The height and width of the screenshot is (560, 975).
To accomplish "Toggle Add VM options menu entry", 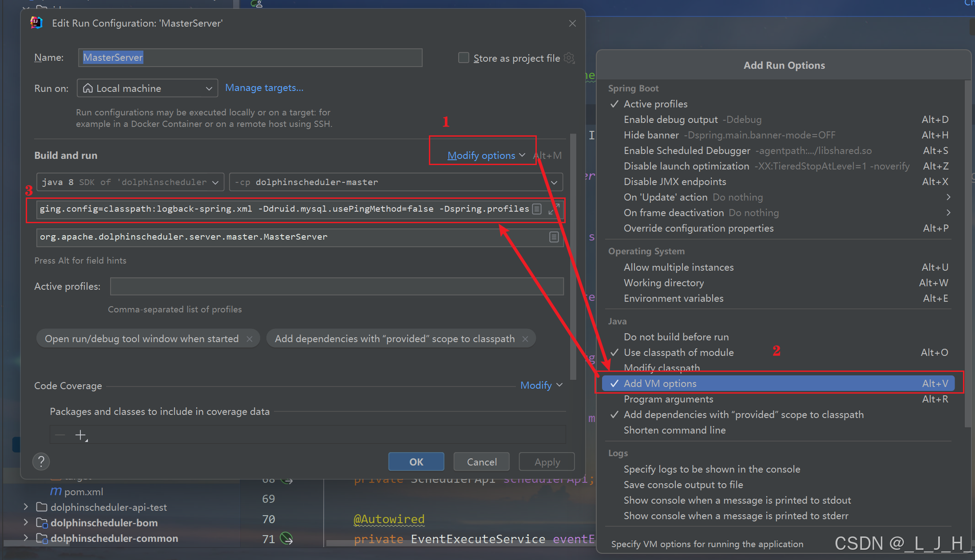I will click(x=660, y=383).
